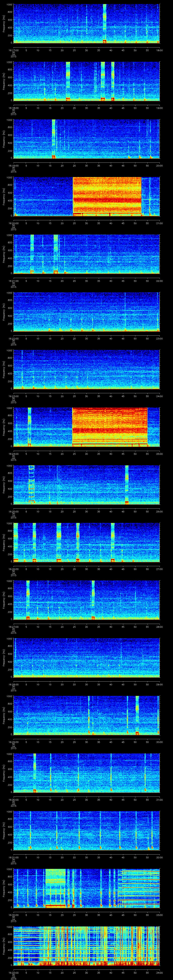
Task: Click the '16:23:00' start time label
Action: tap(13, 396)
